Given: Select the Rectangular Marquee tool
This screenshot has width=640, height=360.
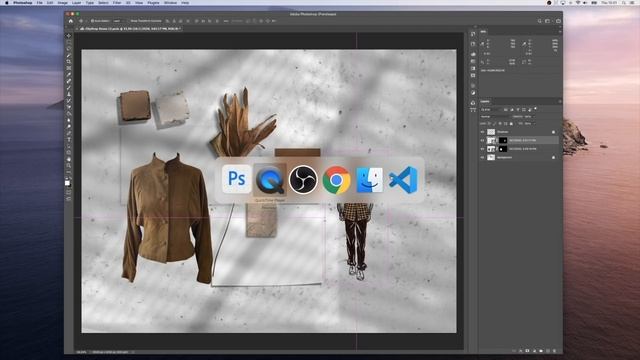Looking at the screenshot, I should click(69, 42).
